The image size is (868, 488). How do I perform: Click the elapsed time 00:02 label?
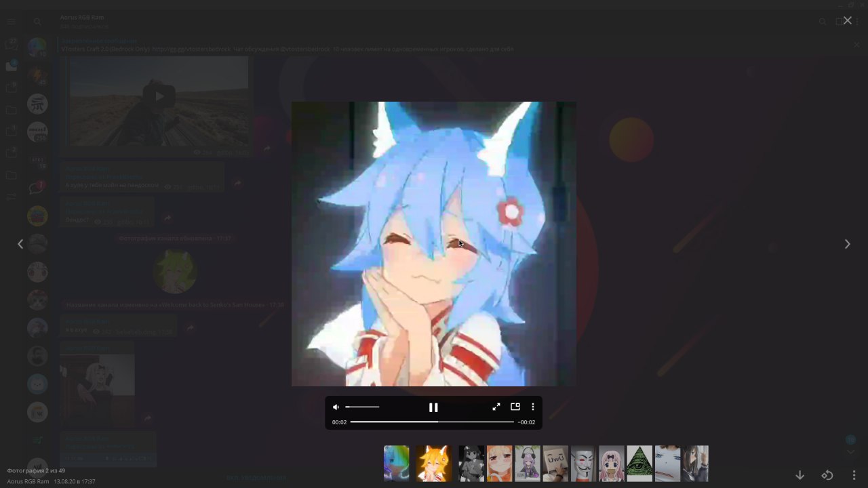(x=339, y=422)
